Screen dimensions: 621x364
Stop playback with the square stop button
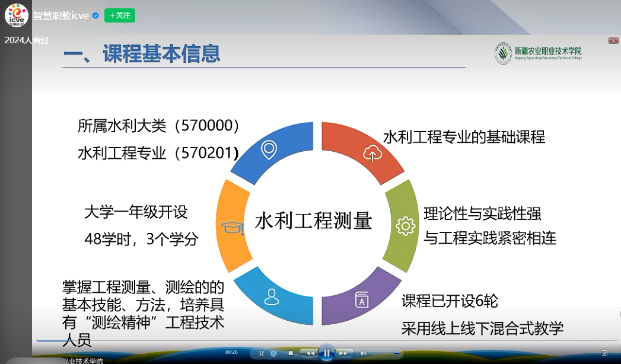[291, 353]
